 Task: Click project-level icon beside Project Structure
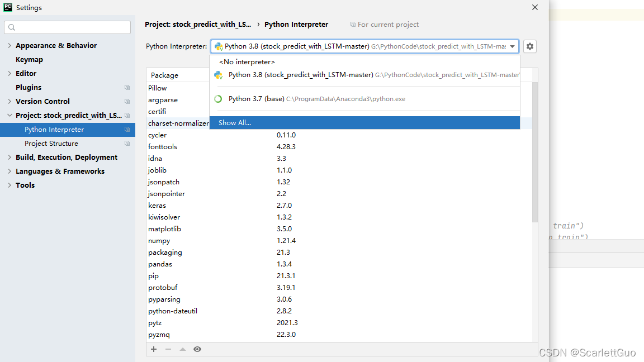pos(127,143)
